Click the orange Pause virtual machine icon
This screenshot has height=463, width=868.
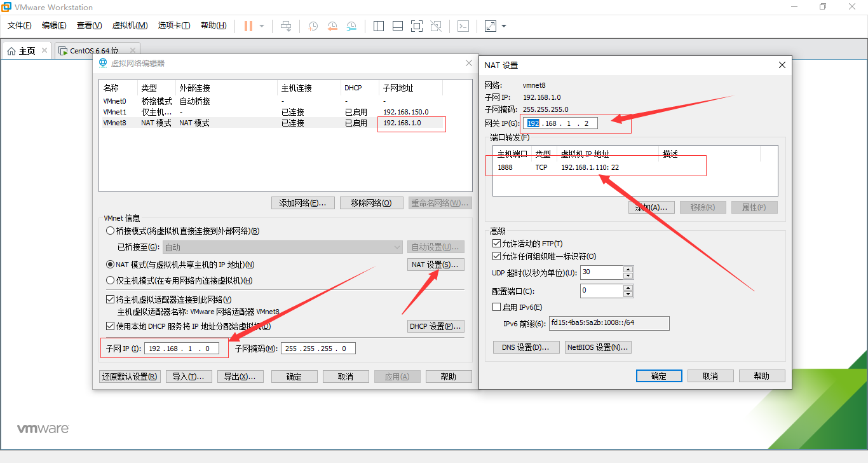click(248, 26)
